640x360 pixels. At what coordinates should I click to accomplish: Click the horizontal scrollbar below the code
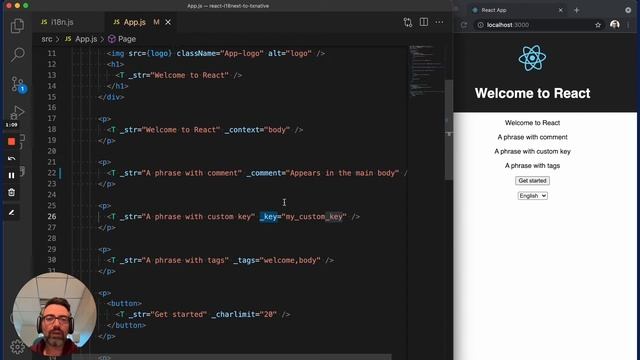(232, 357)
